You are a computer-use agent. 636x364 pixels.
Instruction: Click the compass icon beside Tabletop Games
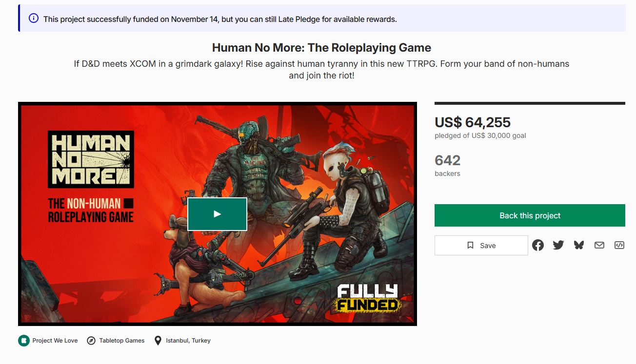tap(91, 341)
